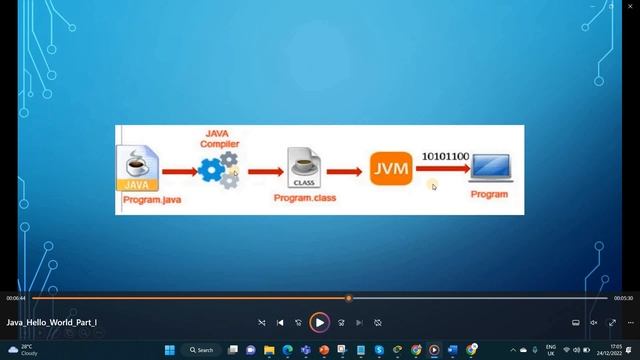Open Microsoft Edge from the taskbar
Viewport: 640px width, 360px height.
(x=287, y=350)
